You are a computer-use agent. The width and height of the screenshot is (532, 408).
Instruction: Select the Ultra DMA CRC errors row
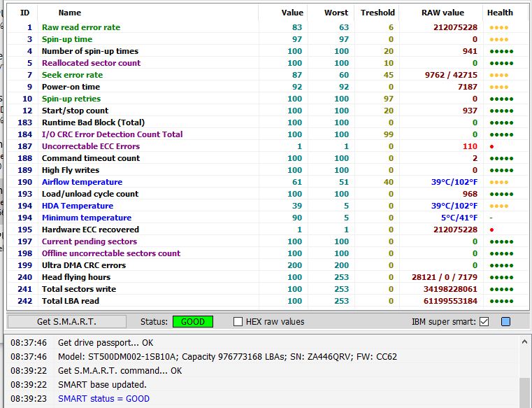268,265
